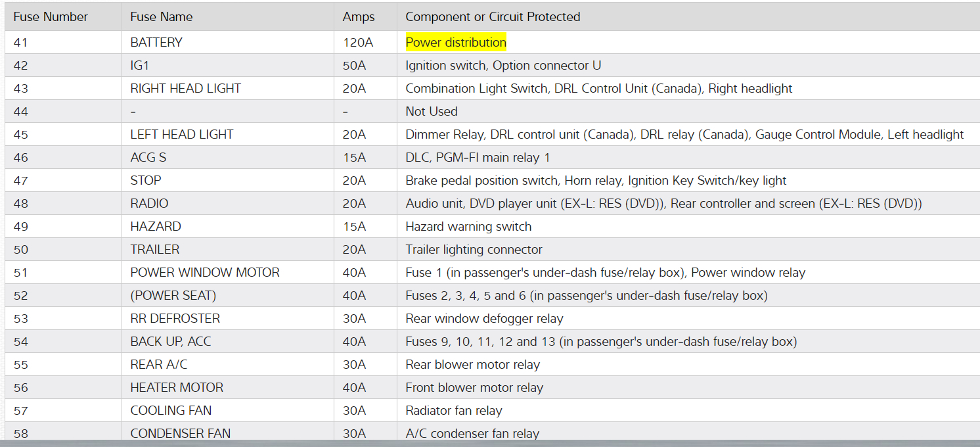980x447 pixels.
Task: Click the HEATER MOTOR fuse name
Action: click(x=177, y=388)
